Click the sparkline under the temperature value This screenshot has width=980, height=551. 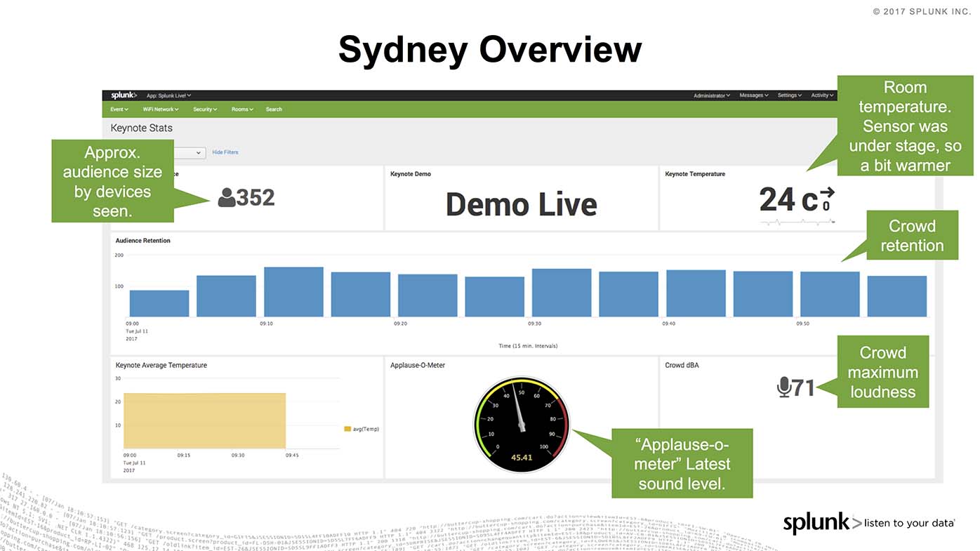point(797,221)
